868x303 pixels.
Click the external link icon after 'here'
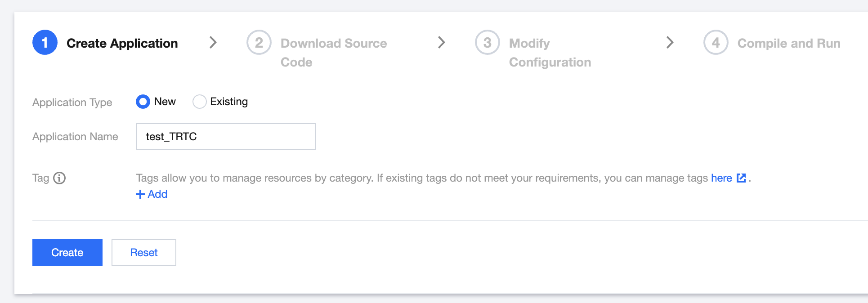[x=741, y=178]
